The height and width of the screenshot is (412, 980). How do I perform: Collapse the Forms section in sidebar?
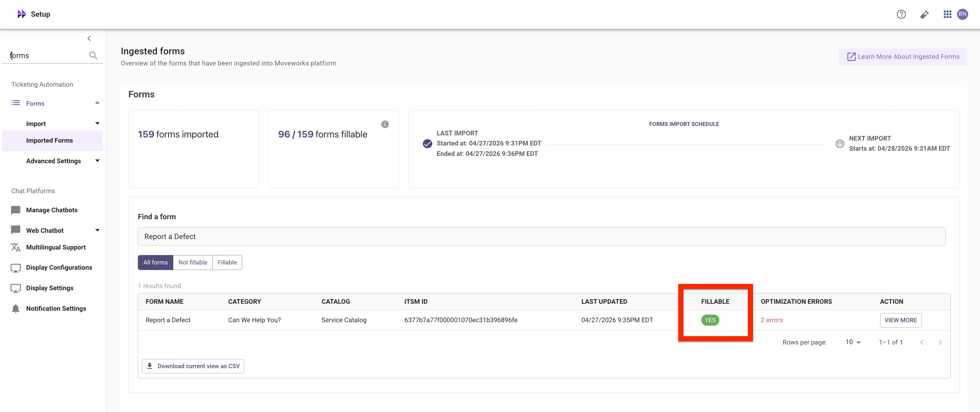click(97, 103)
